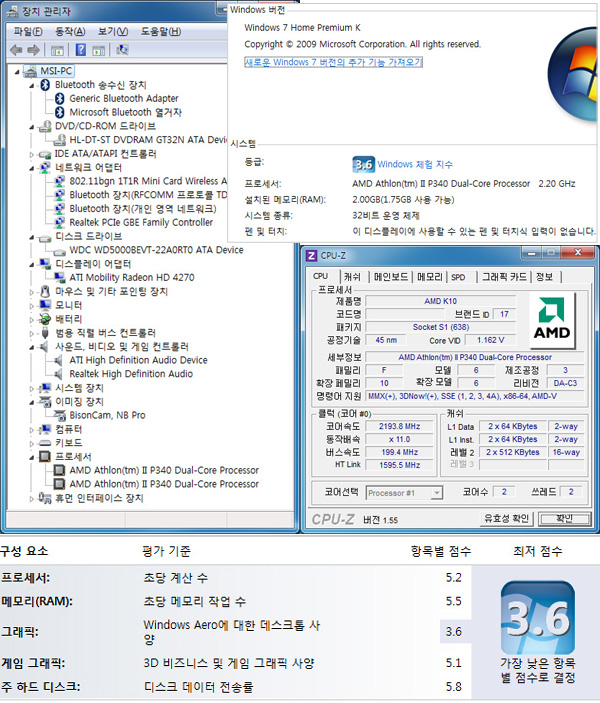Click the forward arrow in Device Manager toolbar

coord(34,50)
